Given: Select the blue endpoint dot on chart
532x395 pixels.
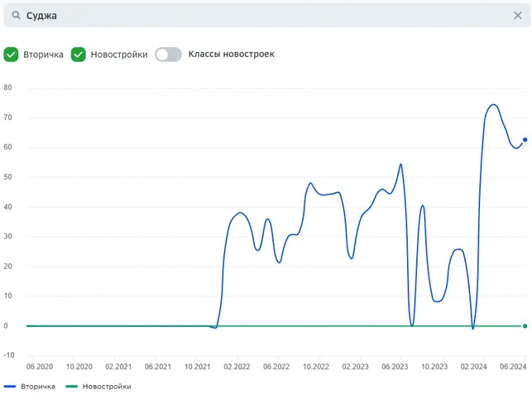Looking at the screenshot, I should [x=524, y=140].
